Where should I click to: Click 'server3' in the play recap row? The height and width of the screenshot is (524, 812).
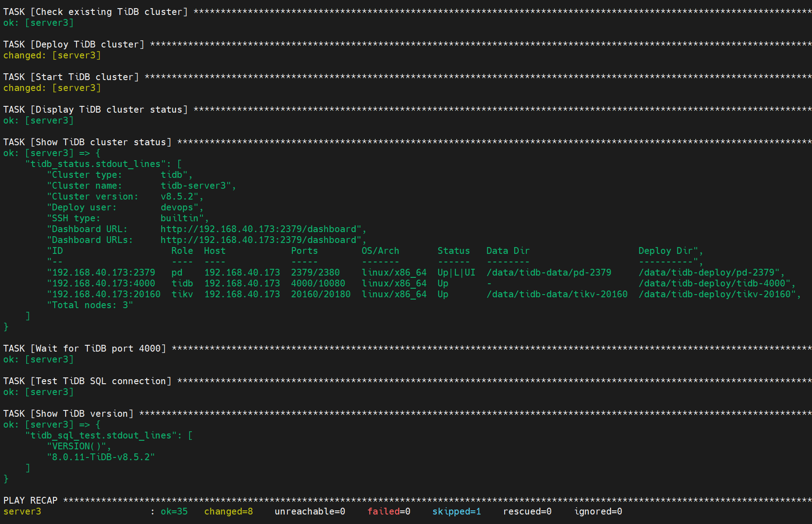(22, 511)
